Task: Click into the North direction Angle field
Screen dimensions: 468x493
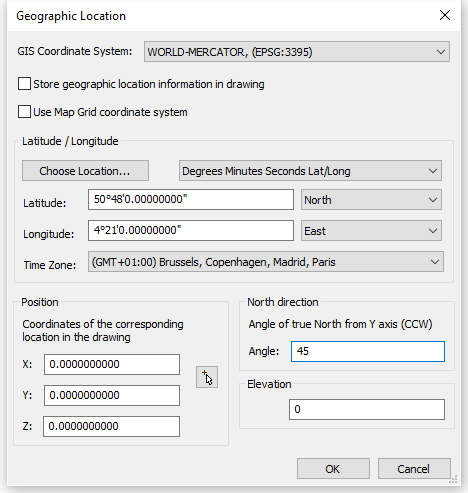Action: click(368, 351)
